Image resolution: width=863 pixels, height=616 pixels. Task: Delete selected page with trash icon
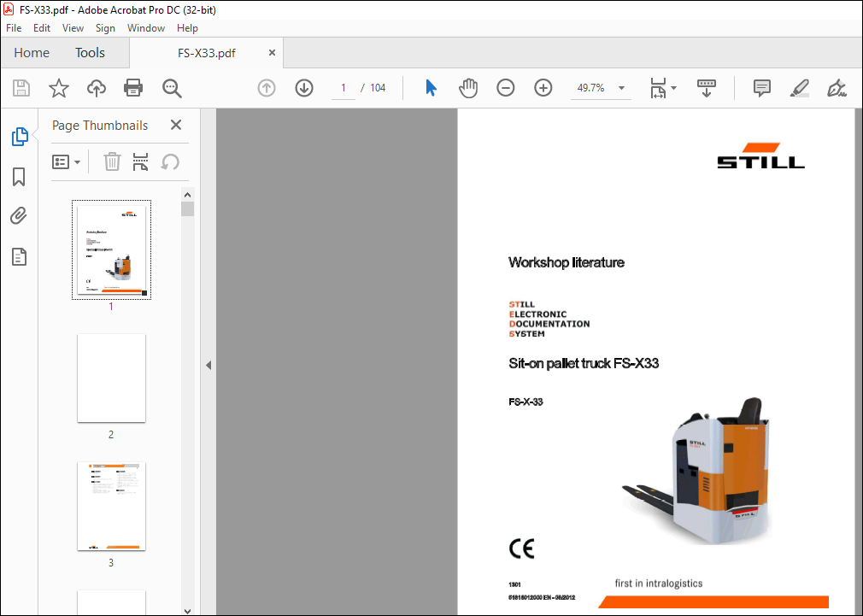(x=112, y=161)
